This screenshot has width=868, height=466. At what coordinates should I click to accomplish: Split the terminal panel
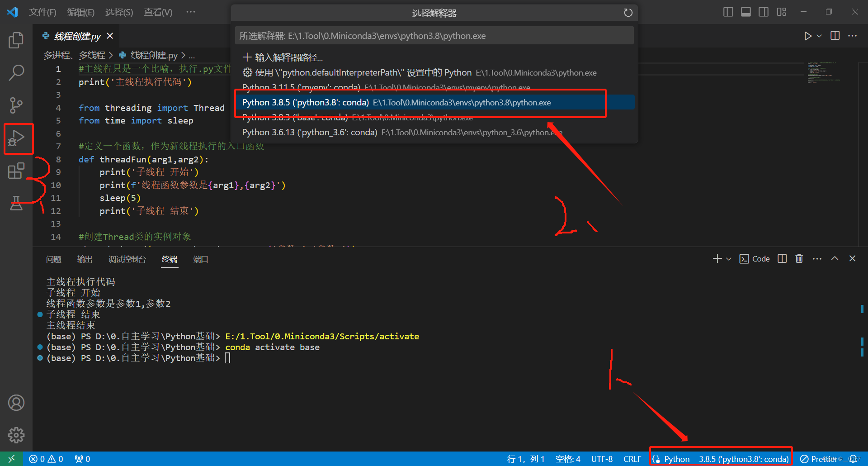pyautogui.click(x=782, y=258)
